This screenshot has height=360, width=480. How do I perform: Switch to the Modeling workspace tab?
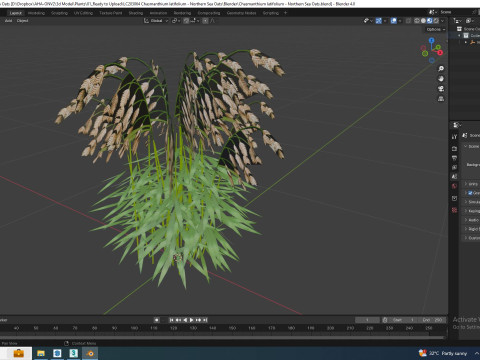tap(36, 13)
